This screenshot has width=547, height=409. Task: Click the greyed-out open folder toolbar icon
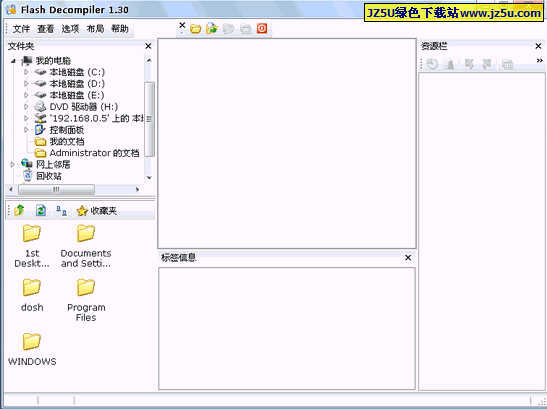228,29
